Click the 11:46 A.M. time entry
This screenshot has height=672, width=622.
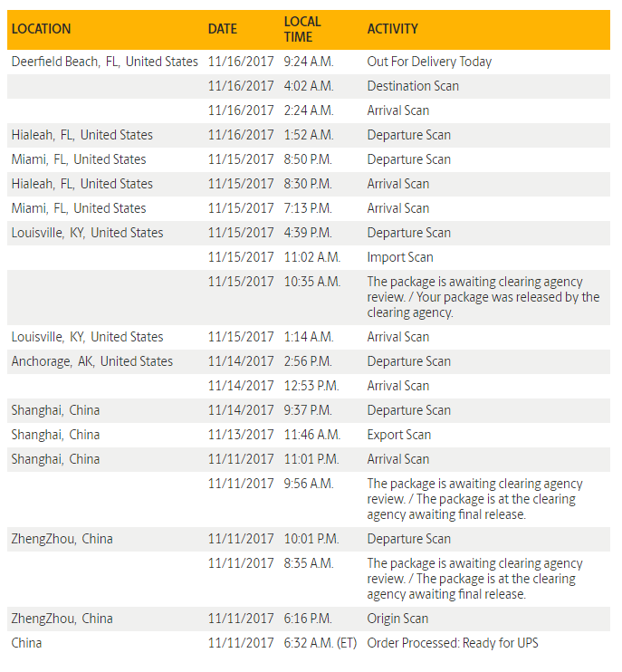click(311, 435)
